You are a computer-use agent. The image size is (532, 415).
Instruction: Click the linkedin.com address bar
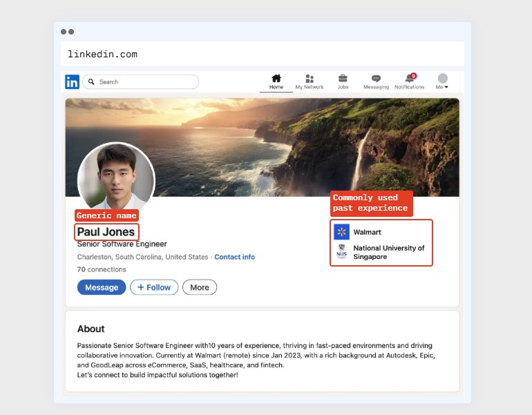coord(263,54)
